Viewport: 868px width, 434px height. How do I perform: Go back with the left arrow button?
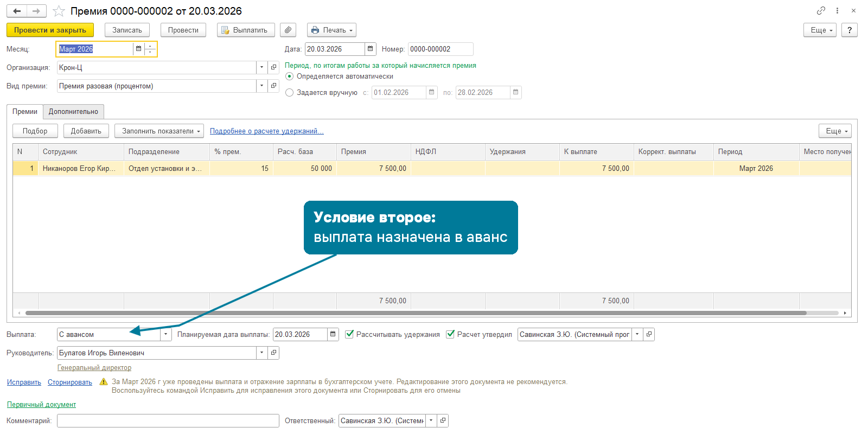pyautogui.click(x=17, y=11)
